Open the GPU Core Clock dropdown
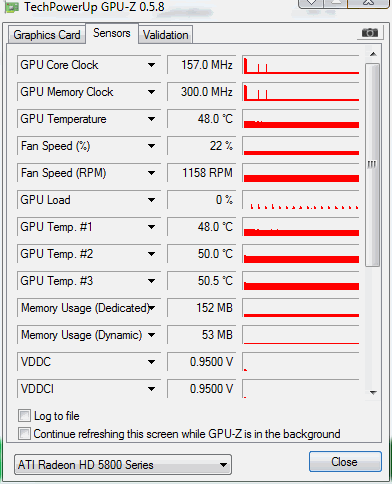Screen dimensions: 392x484 tap(152, 65)
